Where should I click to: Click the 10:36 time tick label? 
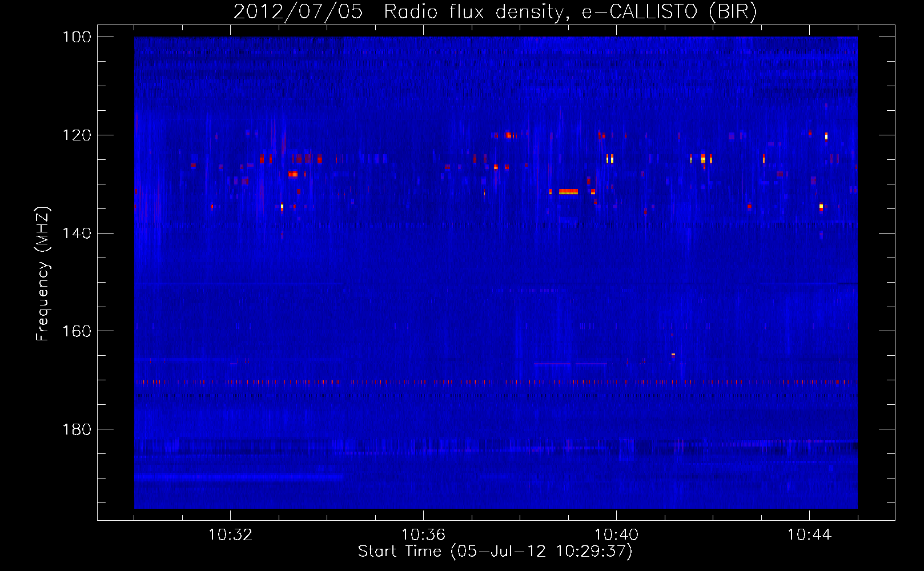423,535
